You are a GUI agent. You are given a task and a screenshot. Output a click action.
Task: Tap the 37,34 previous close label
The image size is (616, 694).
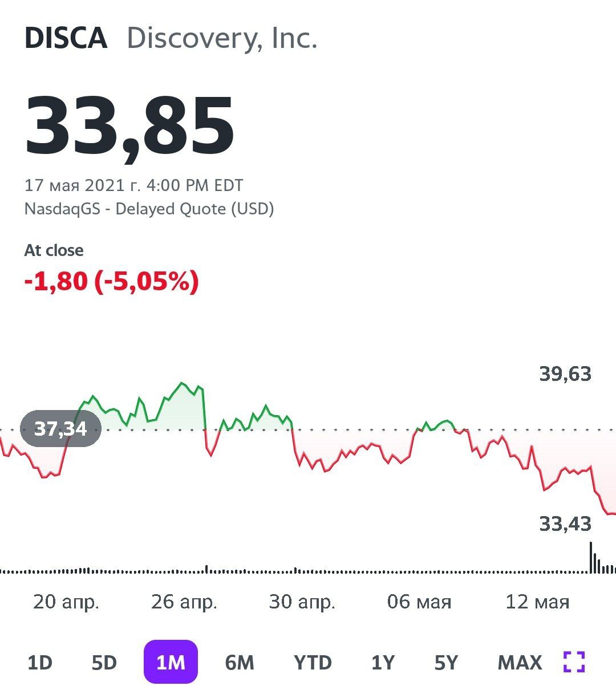tap(60, 429)
